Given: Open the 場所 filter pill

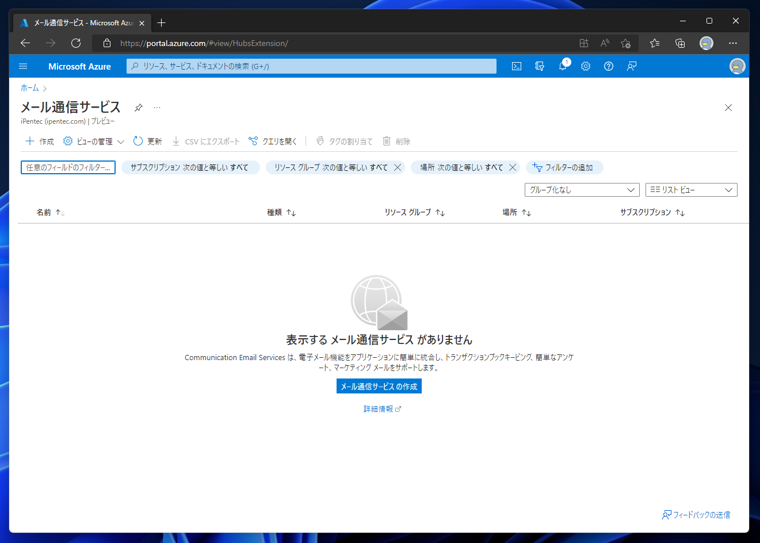Looking at the screenshot, I should (x=461, y=167).
